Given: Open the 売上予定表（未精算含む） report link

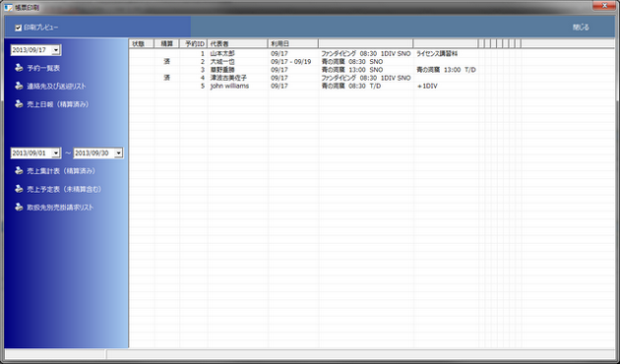Looking at the screenshot, I should click(x=64, y=189).
